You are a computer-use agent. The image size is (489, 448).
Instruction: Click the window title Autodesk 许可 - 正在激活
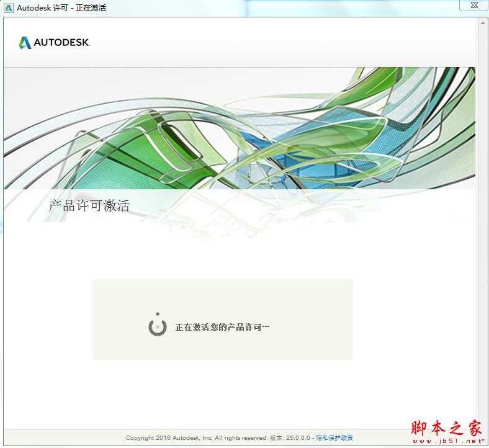[61, 7]
